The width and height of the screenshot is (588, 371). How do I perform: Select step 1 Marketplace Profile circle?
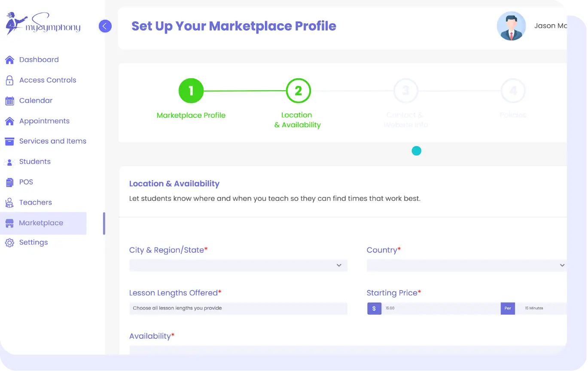[191, 91]
